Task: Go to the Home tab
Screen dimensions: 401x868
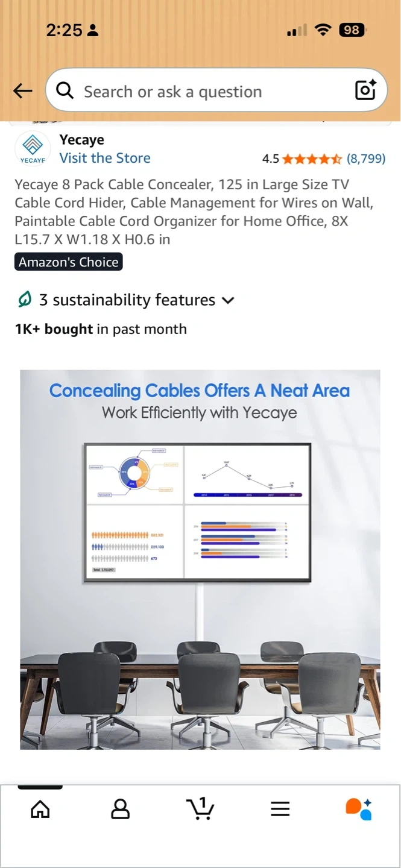Action: coord(40,808)
